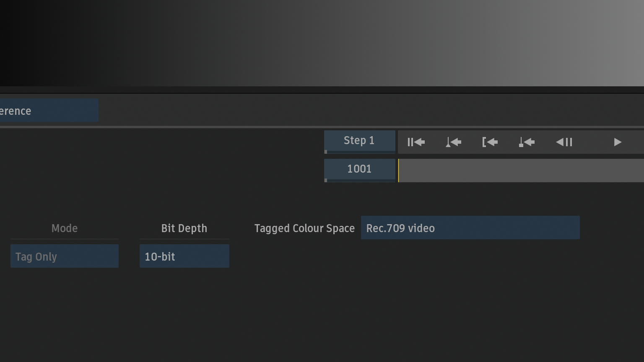Click the Mode column label
This screenshot has width=644, height=362.
coord(65,228)
